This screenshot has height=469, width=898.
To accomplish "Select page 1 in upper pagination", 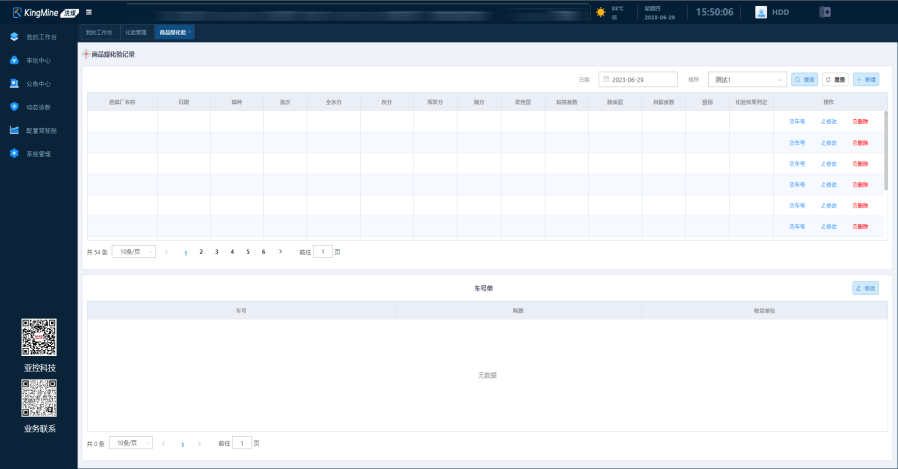I will click(186, 253).
